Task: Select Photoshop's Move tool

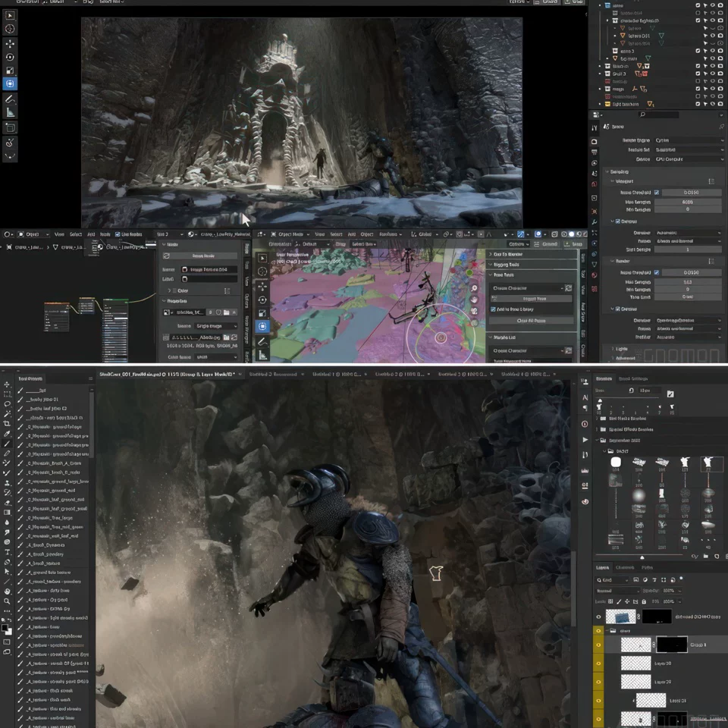Action: click(7, 384)
